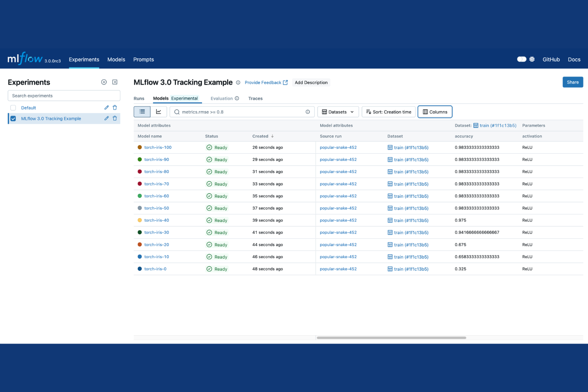The image size is (588, 392).
Task: Collapse the Experiments sidebar panel
Action: pos(115,82)
